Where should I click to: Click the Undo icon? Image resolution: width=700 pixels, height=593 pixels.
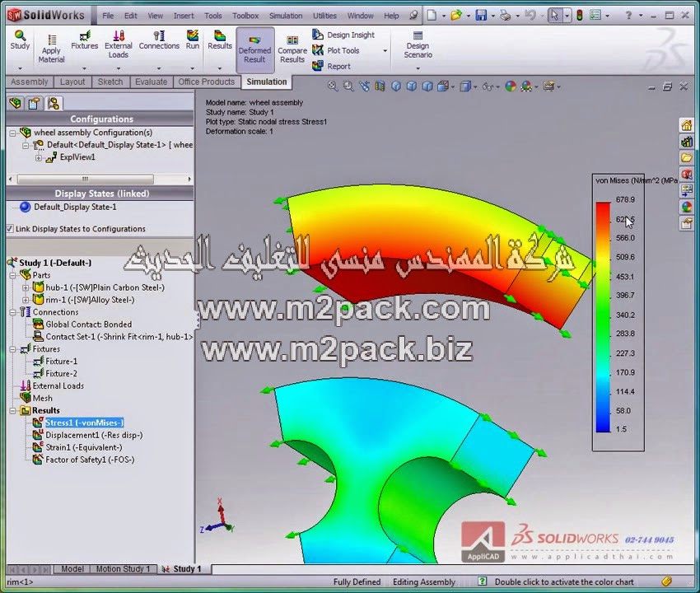tap(530, 16)
